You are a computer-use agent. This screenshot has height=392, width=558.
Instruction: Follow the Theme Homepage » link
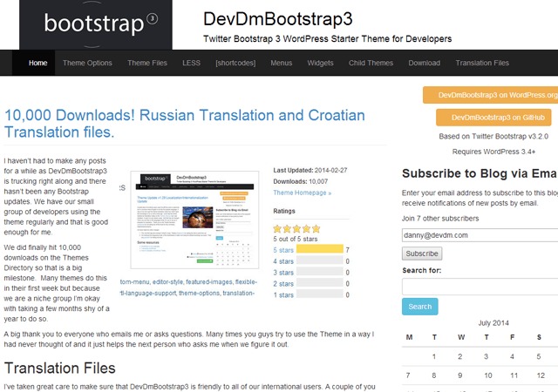(303, 193)
